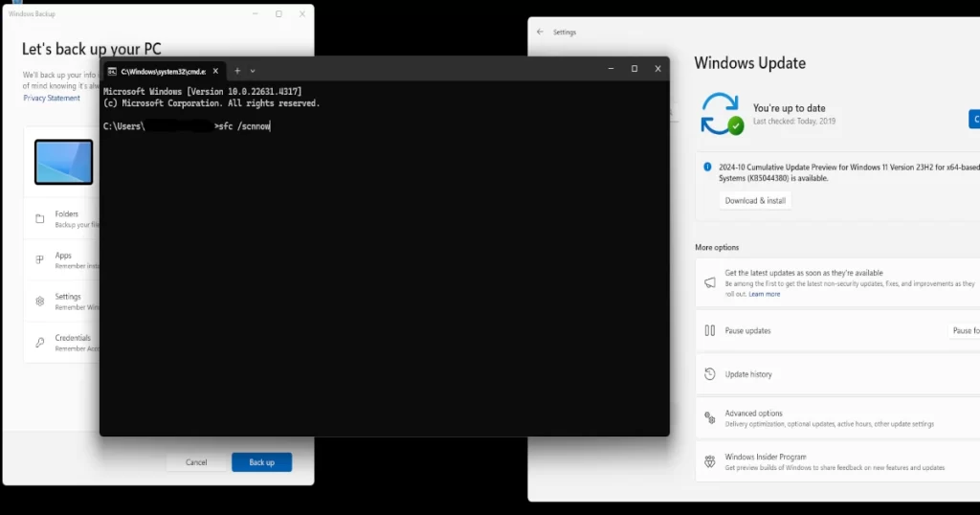980x515 pixels.
Task: Click the Windows Update sync status icon
Action: pos(722,114)
